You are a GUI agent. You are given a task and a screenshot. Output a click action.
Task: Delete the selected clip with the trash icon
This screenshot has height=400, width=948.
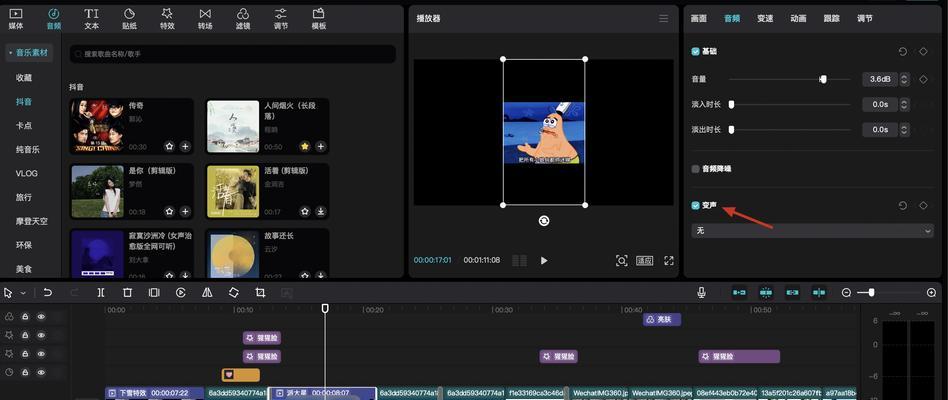coord(128,292)
